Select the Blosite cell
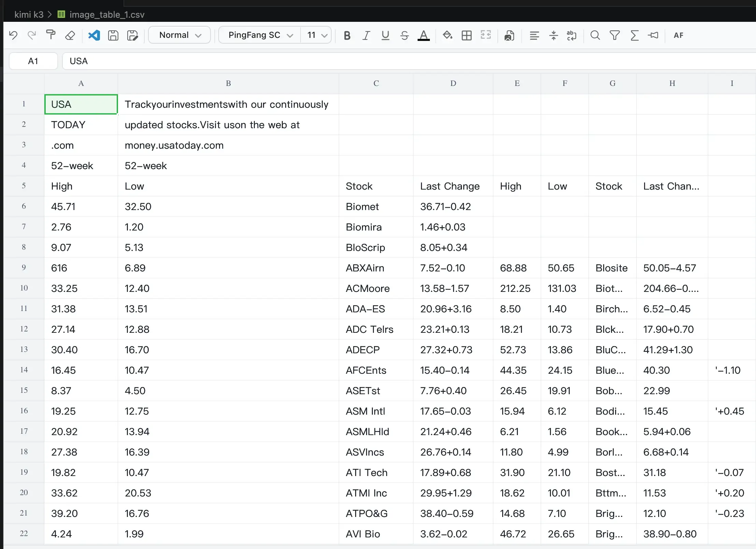756x549 pixels. click(612, 268)
